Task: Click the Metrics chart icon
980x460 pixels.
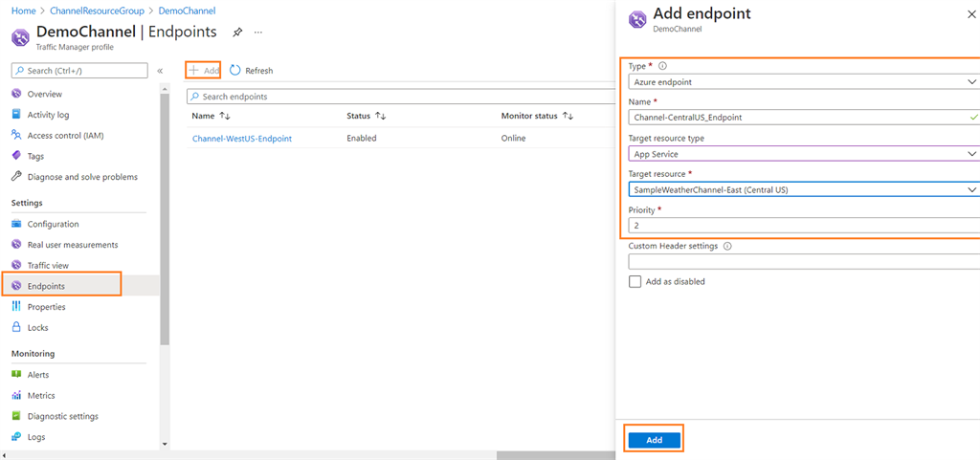Action: tap(17, 395)
